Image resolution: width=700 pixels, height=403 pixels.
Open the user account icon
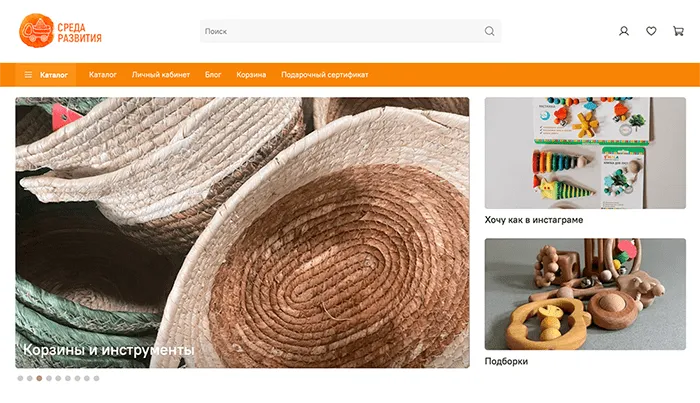point(624,31)
